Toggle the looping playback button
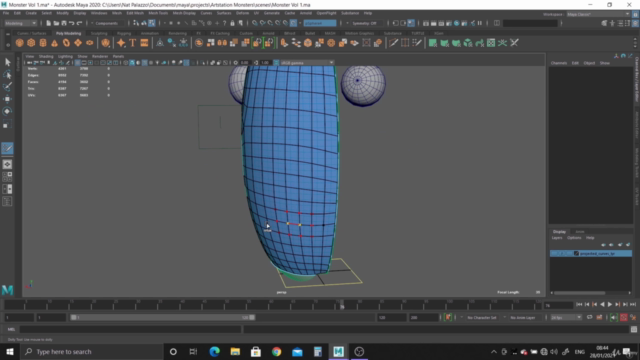The width and height of the screenshot is (640, 360). coord(589,317)
